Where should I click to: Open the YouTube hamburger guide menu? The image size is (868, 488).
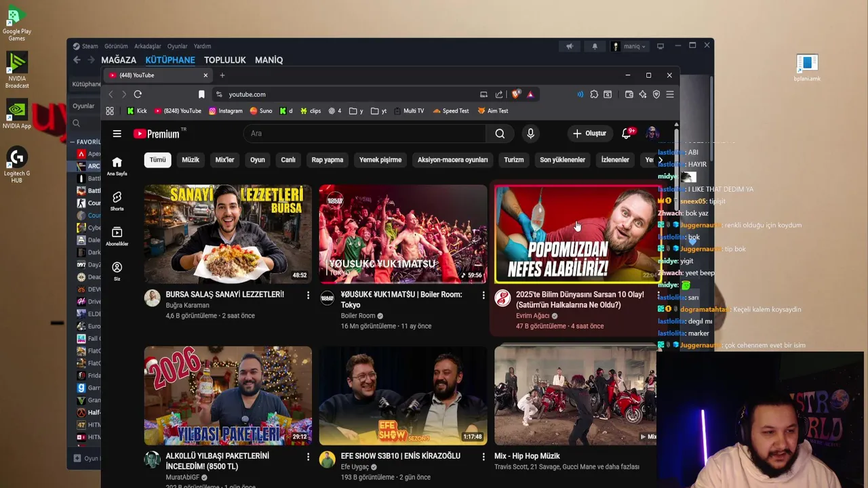(117, 134)
